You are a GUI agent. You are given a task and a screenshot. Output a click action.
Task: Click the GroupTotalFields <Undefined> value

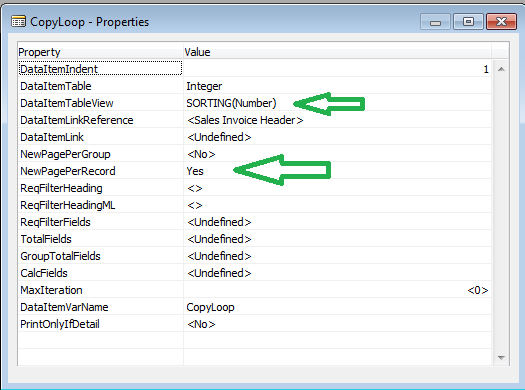click(219, 256)
